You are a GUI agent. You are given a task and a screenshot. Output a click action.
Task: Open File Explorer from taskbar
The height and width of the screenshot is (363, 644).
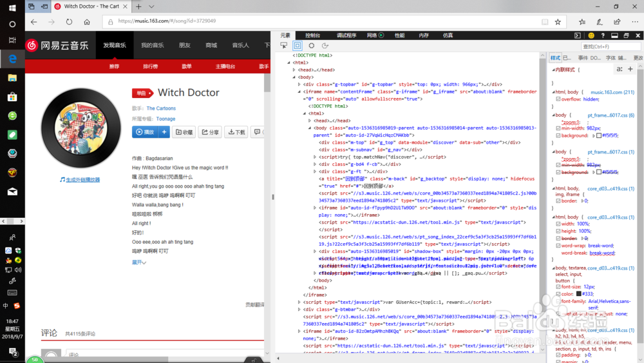coord(12,78)
